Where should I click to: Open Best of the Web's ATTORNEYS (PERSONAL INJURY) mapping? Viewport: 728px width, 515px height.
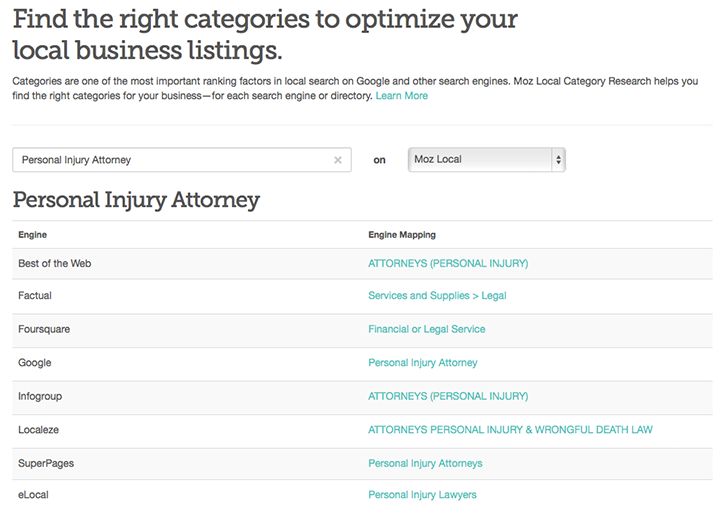[x=447, y=264]
